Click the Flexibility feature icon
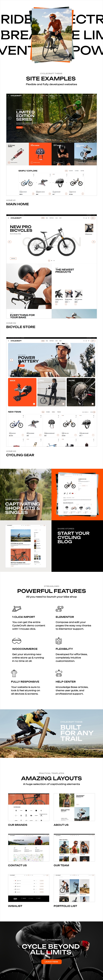103x980 pixels. pos(59,641)
